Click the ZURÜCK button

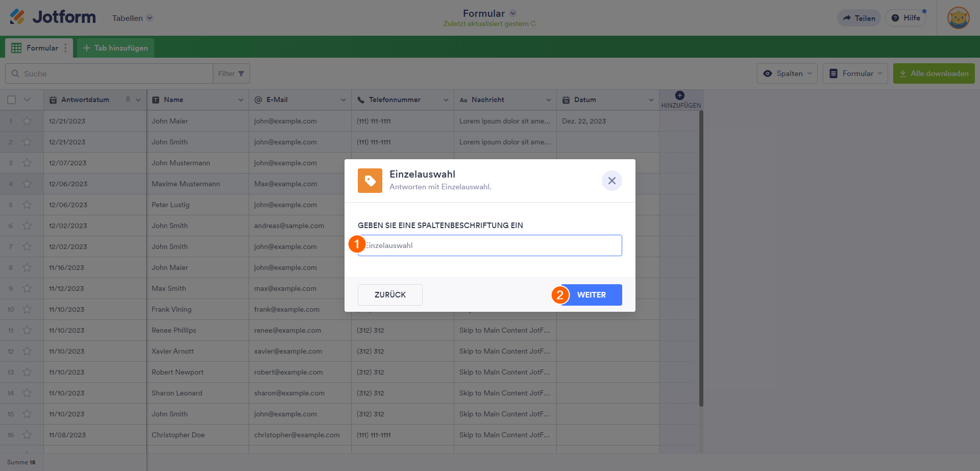pyautogui.click(x=390, y=295)
